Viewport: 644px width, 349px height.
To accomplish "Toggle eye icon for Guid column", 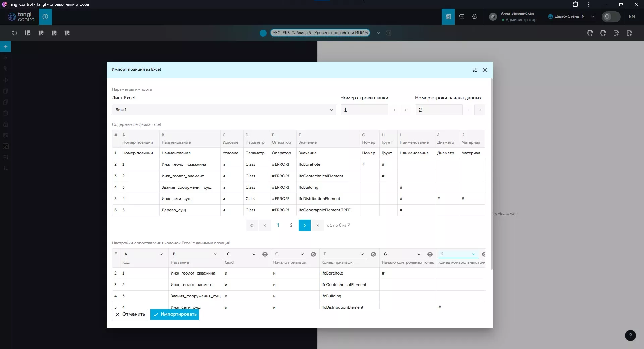I will [265, 254].
